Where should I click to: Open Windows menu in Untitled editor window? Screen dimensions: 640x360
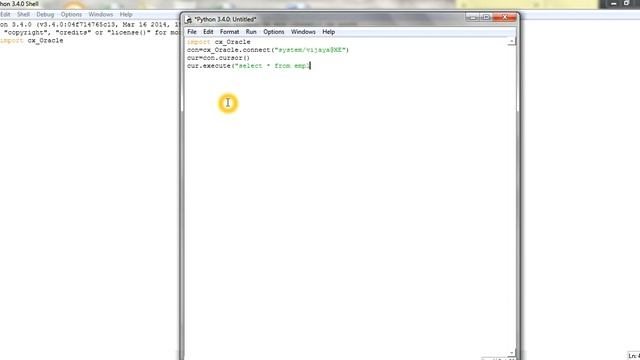click(303, 32)
